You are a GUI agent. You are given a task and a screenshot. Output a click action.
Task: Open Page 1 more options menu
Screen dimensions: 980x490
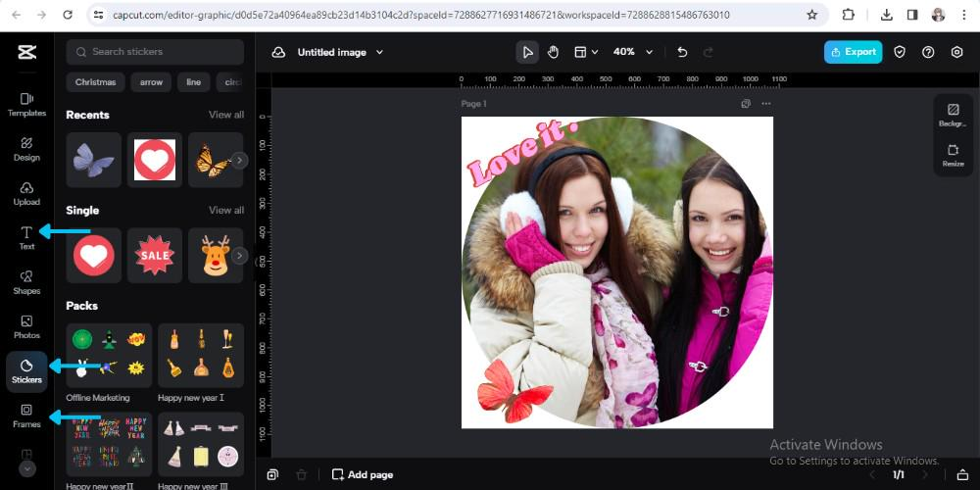[766, 104]
